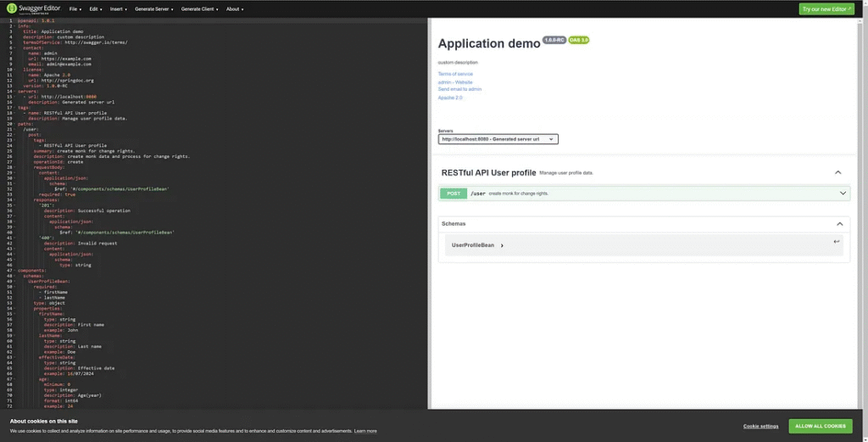This screenshot has width=868, height=442.
Task: Open the Generate Server menu
Action: [154, 8]
